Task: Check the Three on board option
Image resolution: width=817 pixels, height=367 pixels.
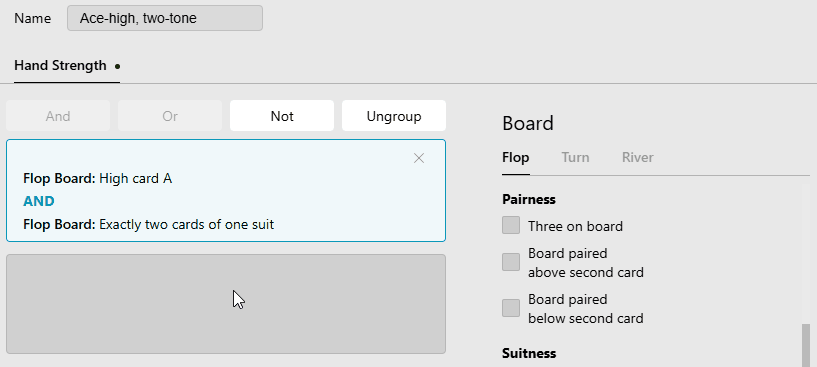Action: [x=511, y=225]
